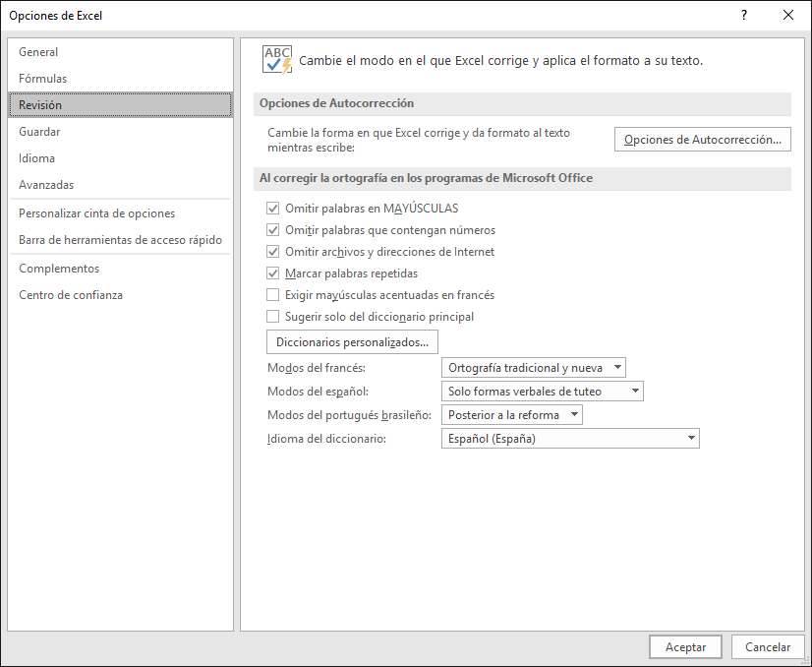
Task: Expand the Modos del francés dropdown
Action: [x=534, y=368]
